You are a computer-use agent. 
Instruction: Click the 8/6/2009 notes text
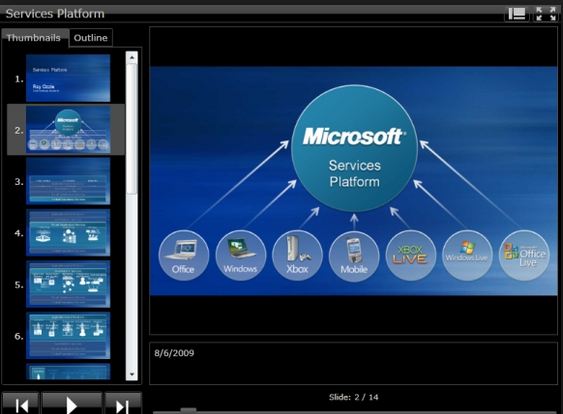(174, 353)
